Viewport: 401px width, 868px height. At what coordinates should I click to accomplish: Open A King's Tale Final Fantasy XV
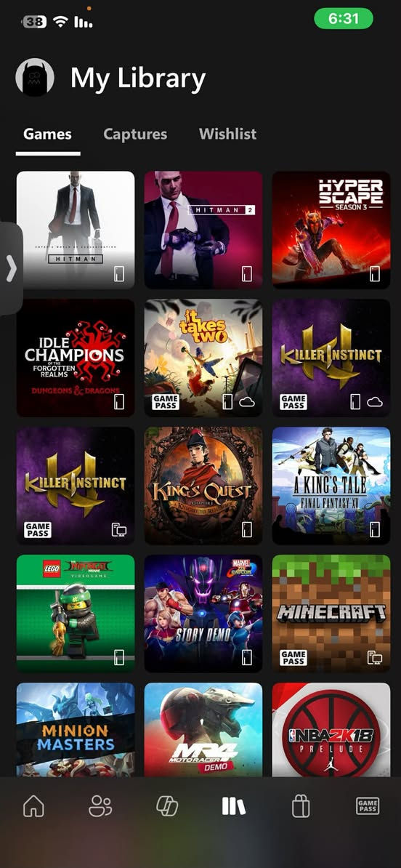(331, 486)
